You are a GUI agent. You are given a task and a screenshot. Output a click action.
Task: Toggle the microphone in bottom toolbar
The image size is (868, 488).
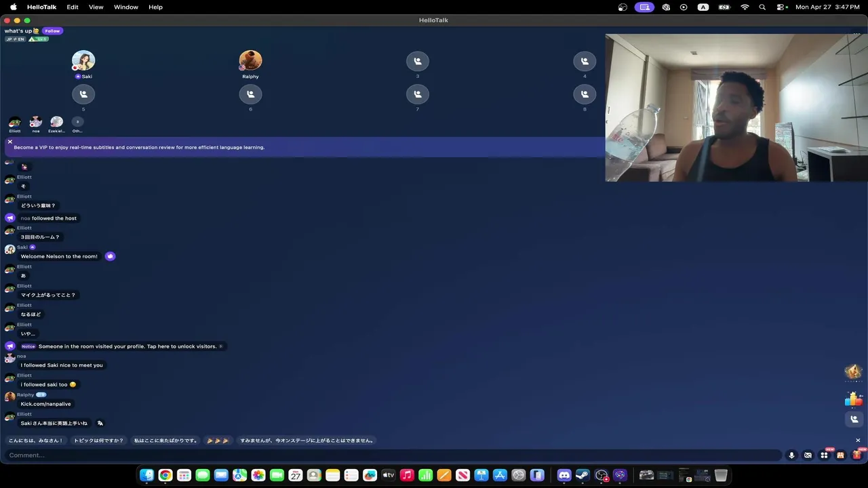click(x=791, y=455)
